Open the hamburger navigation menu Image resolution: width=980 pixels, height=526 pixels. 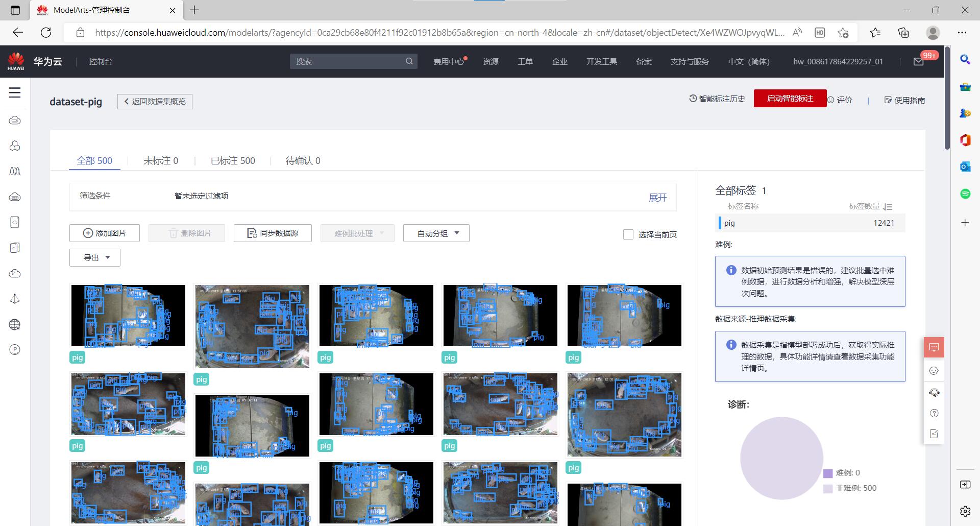(15, 92)
